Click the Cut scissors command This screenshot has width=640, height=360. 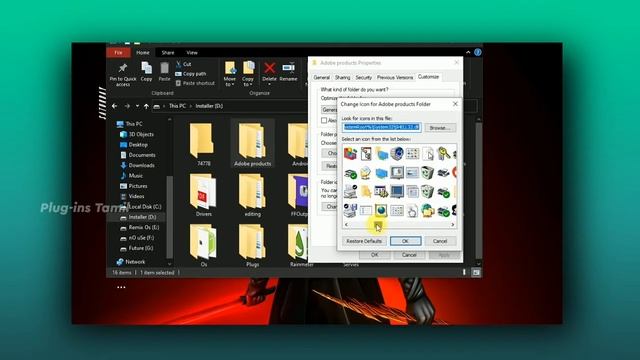183,64
